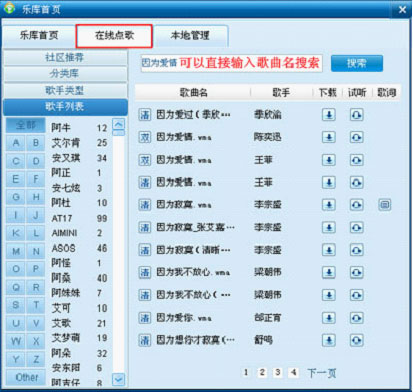The width and height of the screenshot is (413, 392).
Task: Select the 全部 artist filter
Action: (26, 125)
